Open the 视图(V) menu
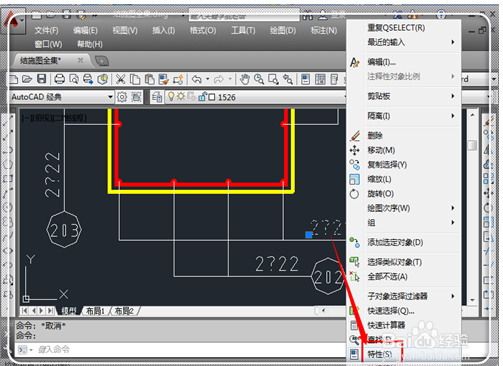Viewport: 503px width, 366px height. tap(125, 31)
